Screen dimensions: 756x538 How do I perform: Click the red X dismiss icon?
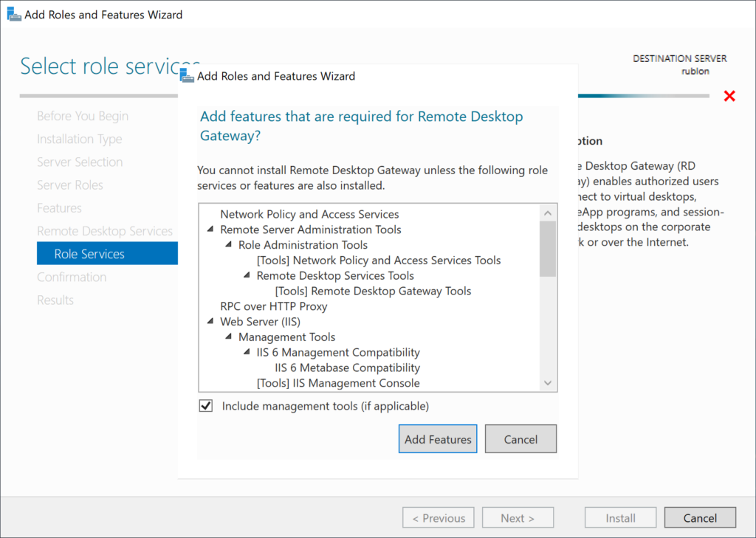coord(729,96)
